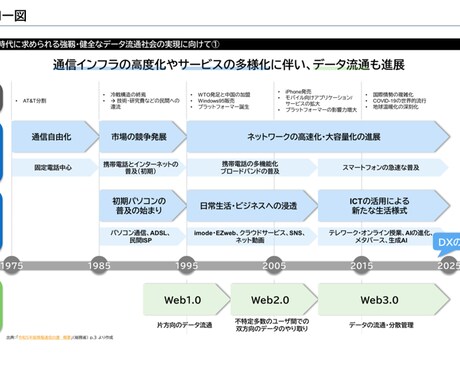Click the COVID-19の世界的流行 bullet text

tap(399, 101)
